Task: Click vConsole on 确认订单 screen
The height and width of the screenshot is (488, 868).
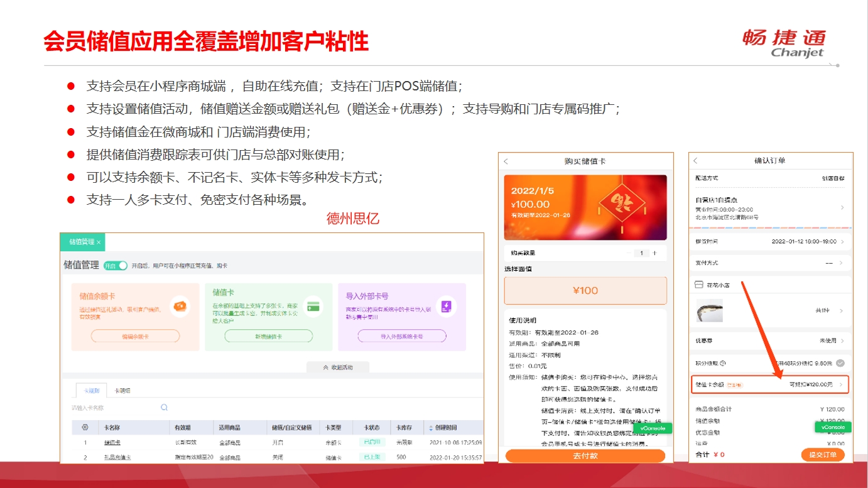Action: [833, 427]
